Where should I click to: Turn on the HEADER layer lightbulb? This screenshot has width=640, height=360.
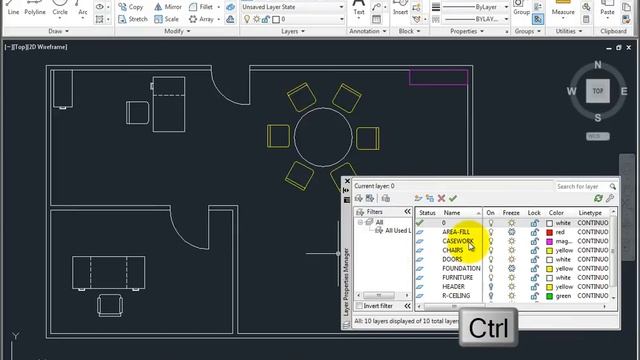(491, 287)
